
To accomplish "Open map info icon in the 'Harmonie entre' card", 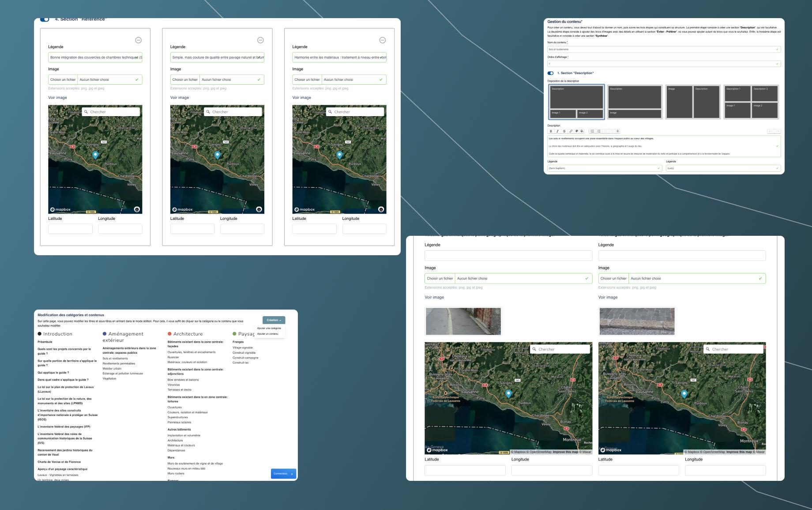I will pyautogui.click(x=381, y=209).
